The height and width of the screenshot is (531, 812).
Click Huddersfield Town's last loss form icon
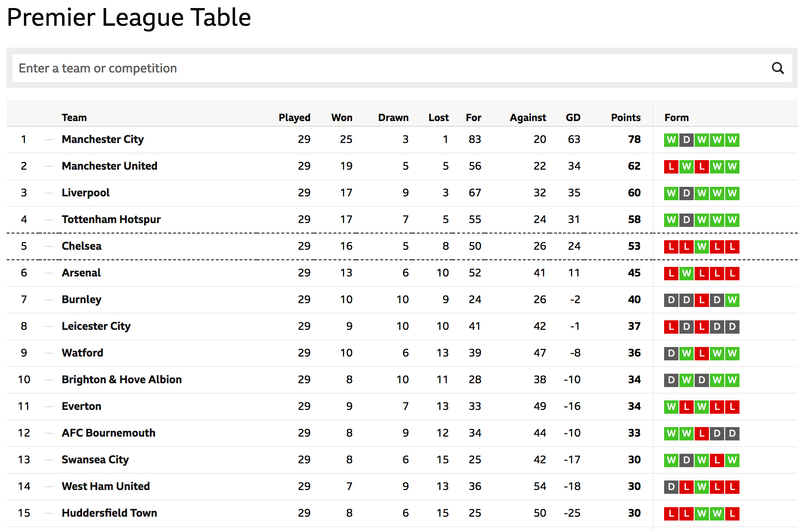[732, 513]
